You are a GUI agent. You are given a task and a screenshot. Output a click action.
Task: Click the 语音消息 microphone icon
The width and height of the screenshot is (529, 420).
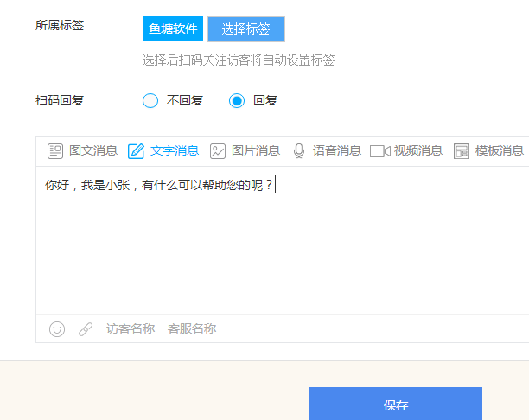pyautogui.click(x=299, y=151)
